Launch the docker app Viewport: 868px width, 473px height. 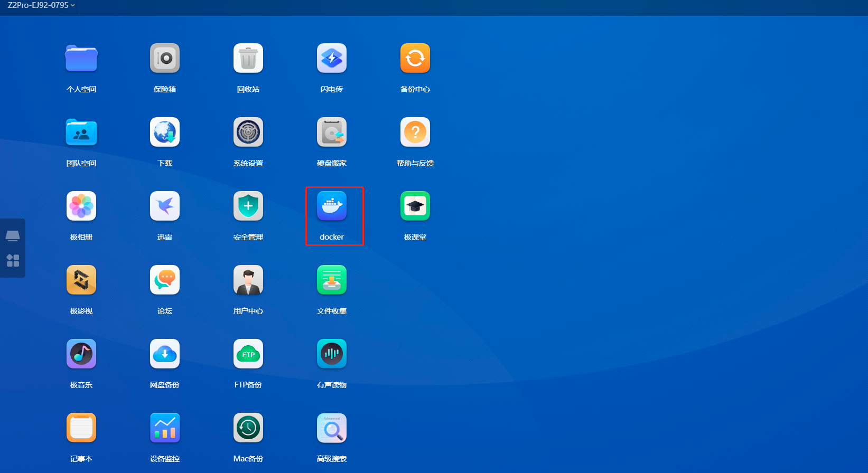pyautogui.click(x=332, y=206)
